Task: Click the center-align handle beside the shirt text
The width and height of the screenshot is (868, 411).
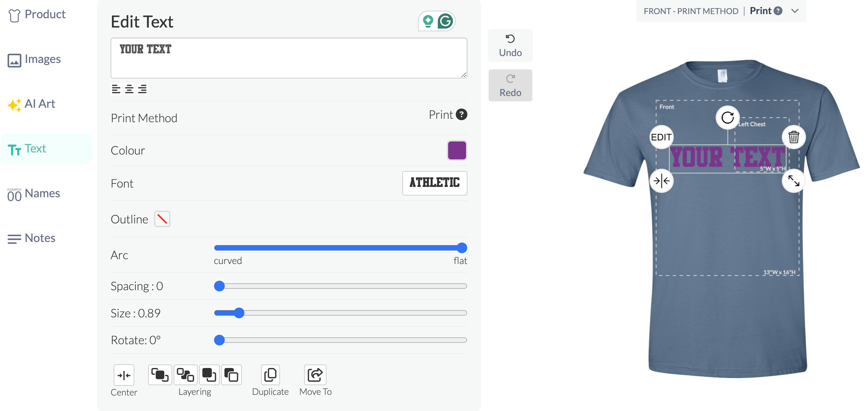Action: coord(661,181)
